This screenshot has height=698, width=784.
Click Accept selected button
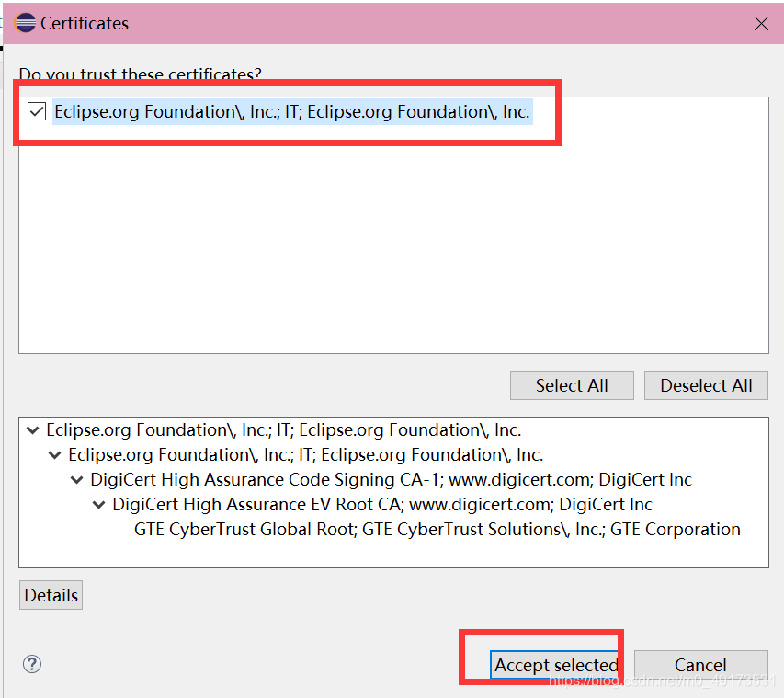coord(556,665)
